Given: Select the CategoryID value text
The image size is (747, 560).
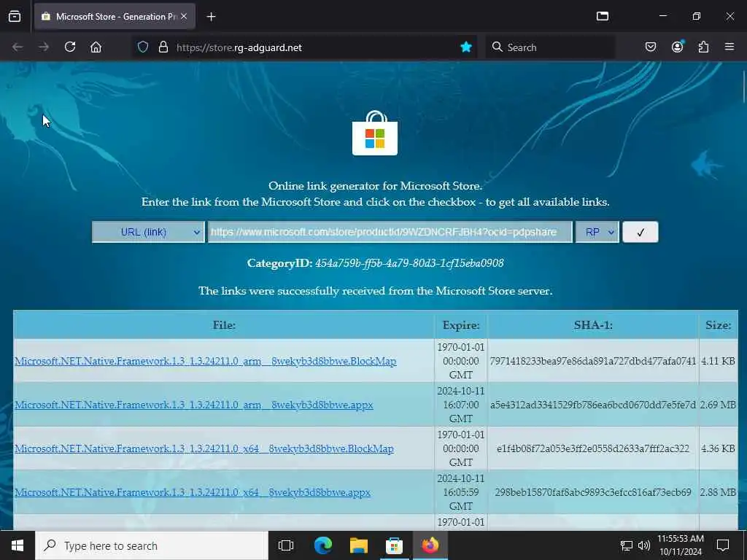Looking at the screenshot, I should [409, 262].
